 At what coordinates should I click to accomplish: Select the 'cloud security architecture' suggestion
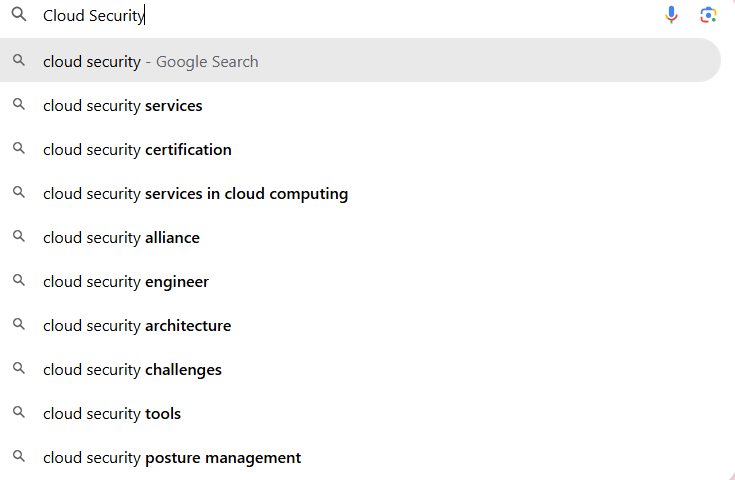coord(360,326)
